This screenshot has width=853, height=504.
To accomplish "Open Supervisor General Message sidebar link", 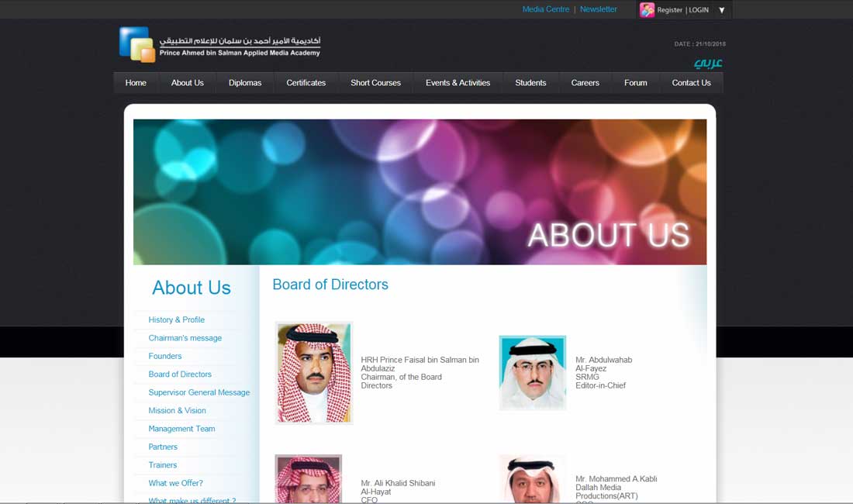I will click(199, 392).
